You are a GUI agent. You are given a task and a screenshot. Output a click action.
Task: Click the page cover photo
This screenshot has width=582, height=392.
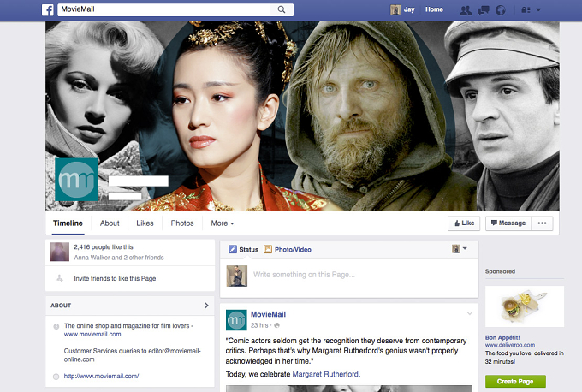pyautogui.click(x=302, y=116)
